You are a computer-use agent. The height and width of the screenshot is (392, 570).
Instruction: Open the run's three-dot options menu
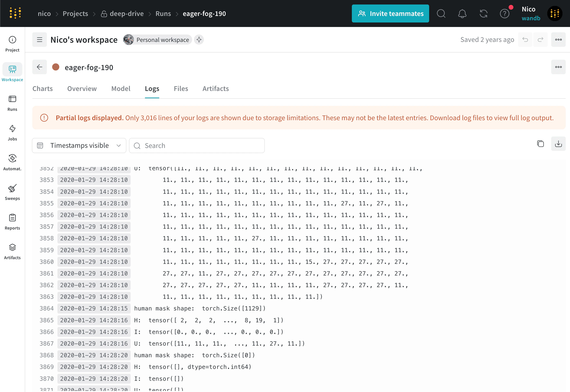click(x=558, y=67)
